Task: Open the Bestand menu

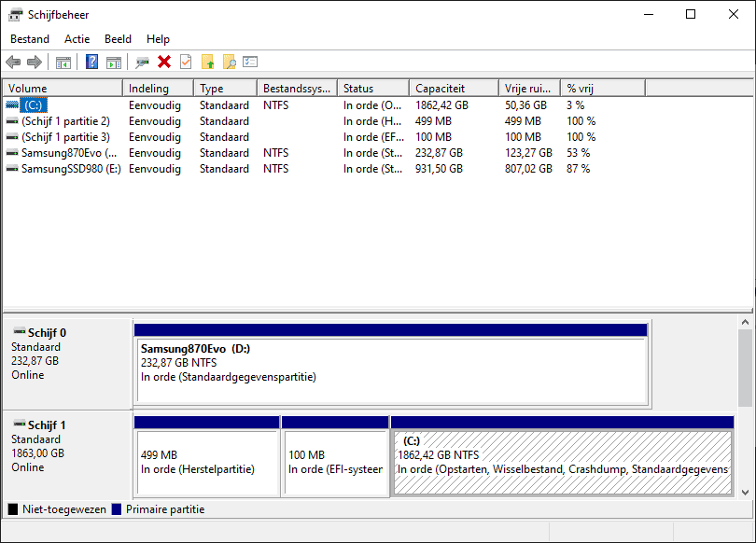Action: click(x=30, y=39)
